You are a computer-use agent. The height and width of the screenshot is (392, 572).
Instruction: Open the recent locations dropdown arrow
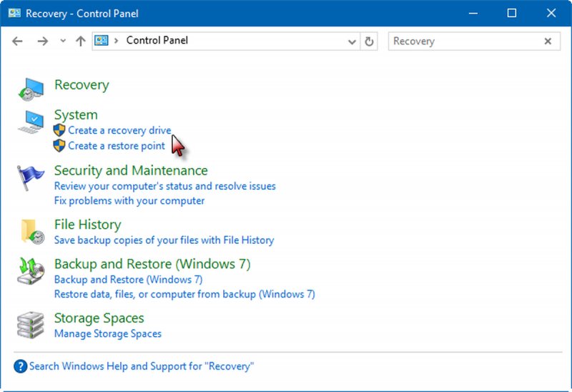(63, 41)
